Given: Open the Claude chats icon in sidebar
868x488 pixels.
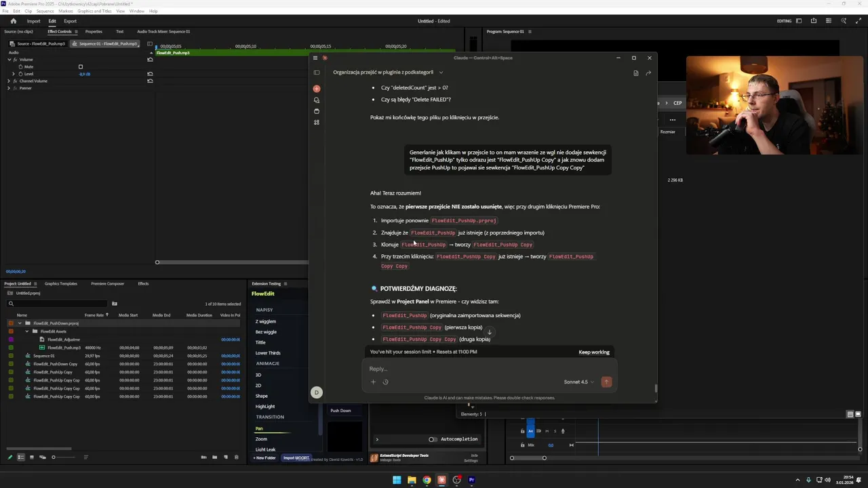Looking at the screenshot, I should pos(316,100).
